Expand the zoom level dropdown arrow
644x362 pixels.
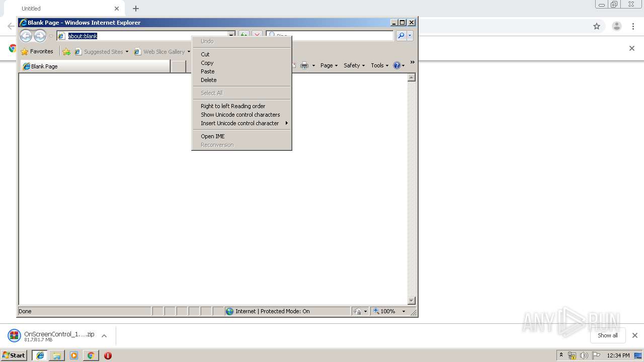[x=404, y=311]
